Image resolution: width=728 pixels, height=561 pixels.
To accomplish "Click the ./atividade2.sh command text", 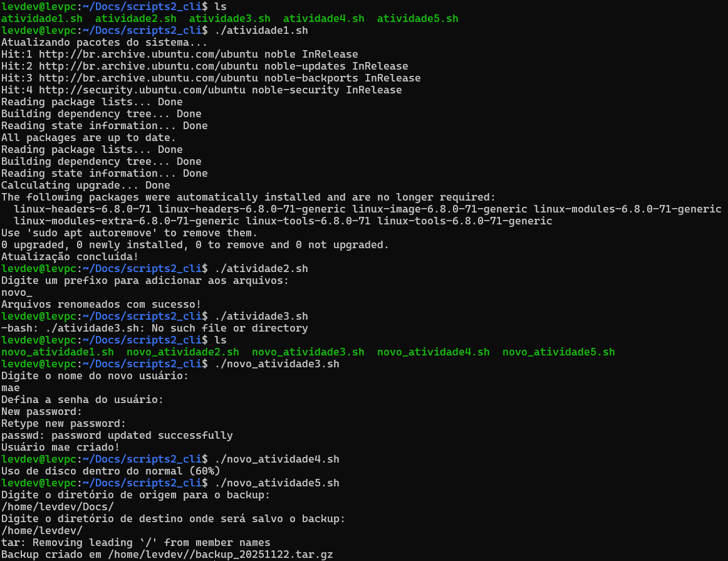I will (261, 269).
